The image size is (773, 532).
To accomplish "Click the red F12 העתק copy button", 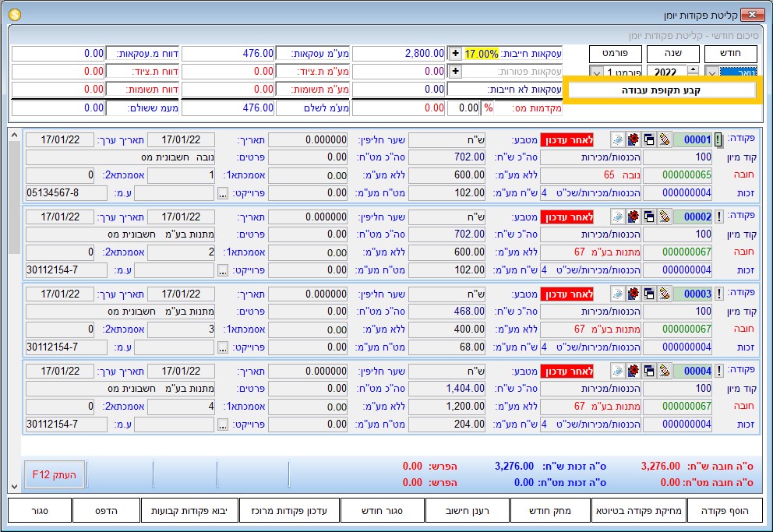I will [x=55, y=474].
